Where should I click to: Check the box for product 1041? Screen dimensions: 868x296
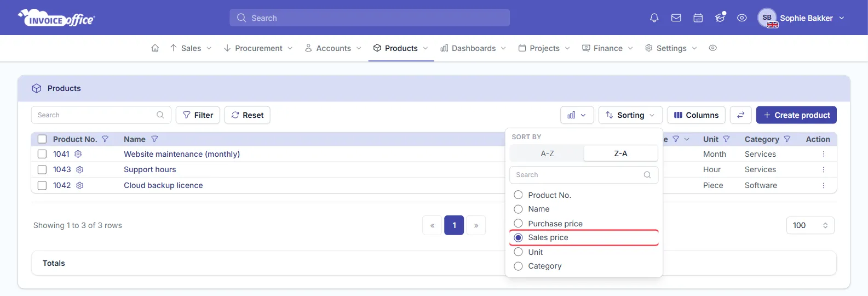tap(42, 154)
